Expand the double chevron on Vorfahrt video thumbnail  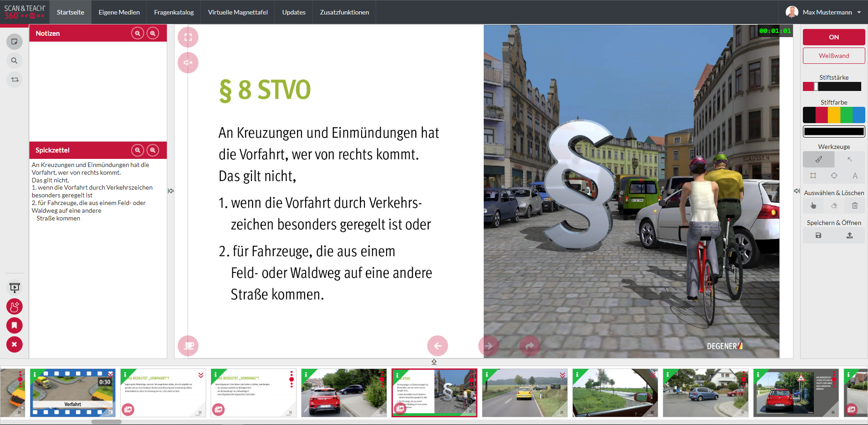(x=111, y=375)
